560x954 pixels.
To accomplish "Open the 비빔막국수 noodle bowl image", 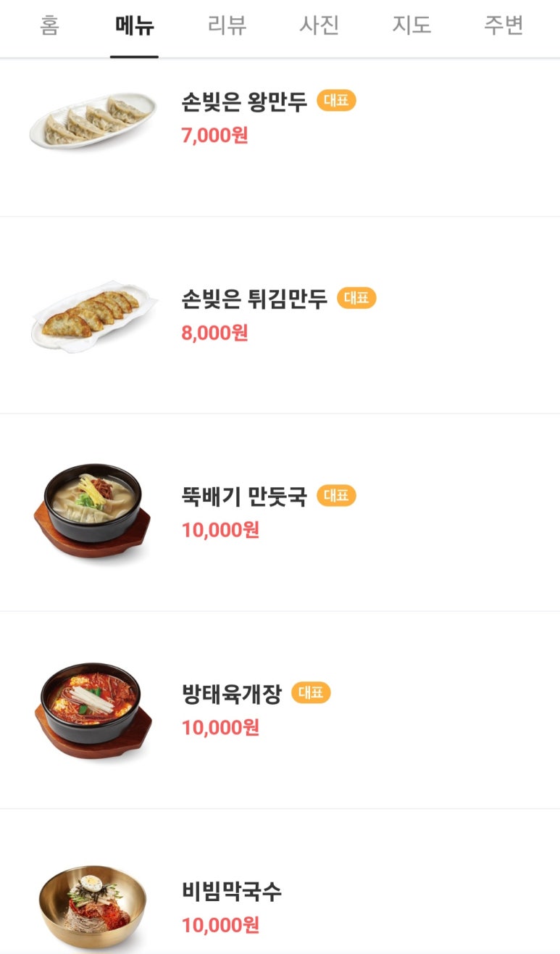I will (x=92, y=906).
